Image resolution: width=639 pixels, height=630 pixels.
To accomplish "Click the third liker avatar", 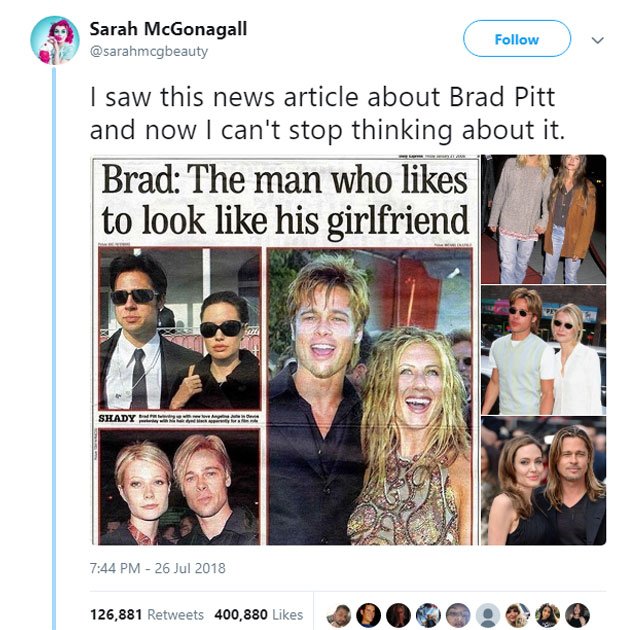I will [x=398, y=615].
